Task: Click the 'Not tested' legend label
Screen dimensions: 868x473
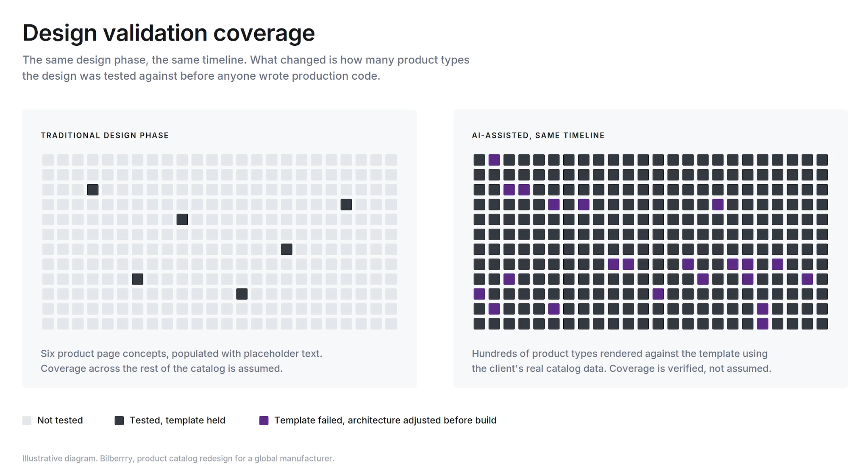Action: point(60,420)
